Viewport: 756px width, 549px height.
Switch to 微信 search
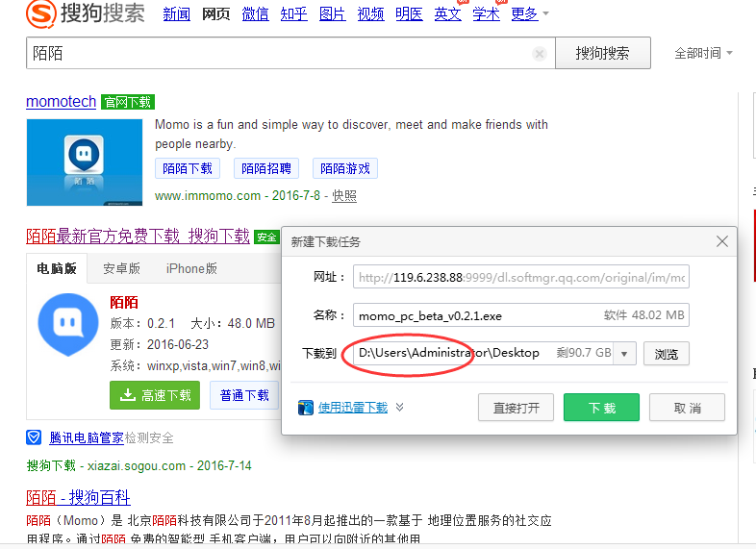[x=255, y=14]
